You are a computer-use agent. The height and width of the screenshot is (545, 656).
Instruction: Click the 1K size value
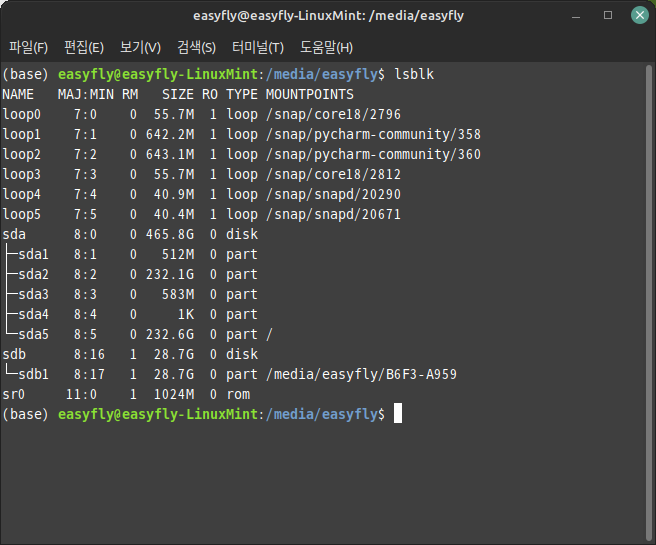[x=186, y=314]
